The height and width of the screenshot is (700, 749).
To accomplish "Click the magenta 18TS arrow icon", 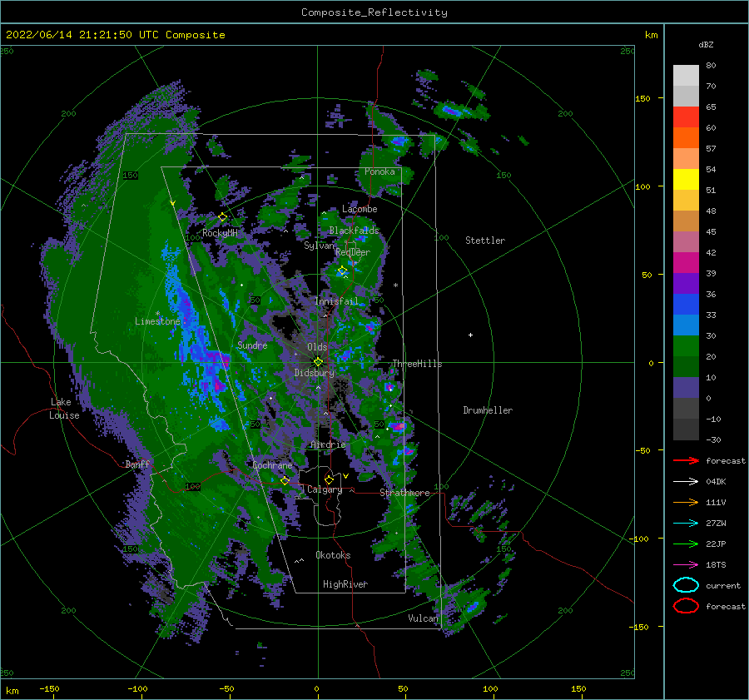I will [686, 565].
